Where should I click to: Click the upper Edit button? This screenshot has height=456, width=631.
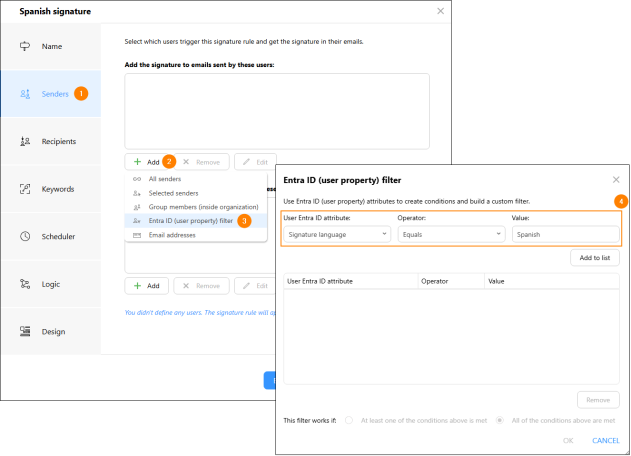(255, 162)
